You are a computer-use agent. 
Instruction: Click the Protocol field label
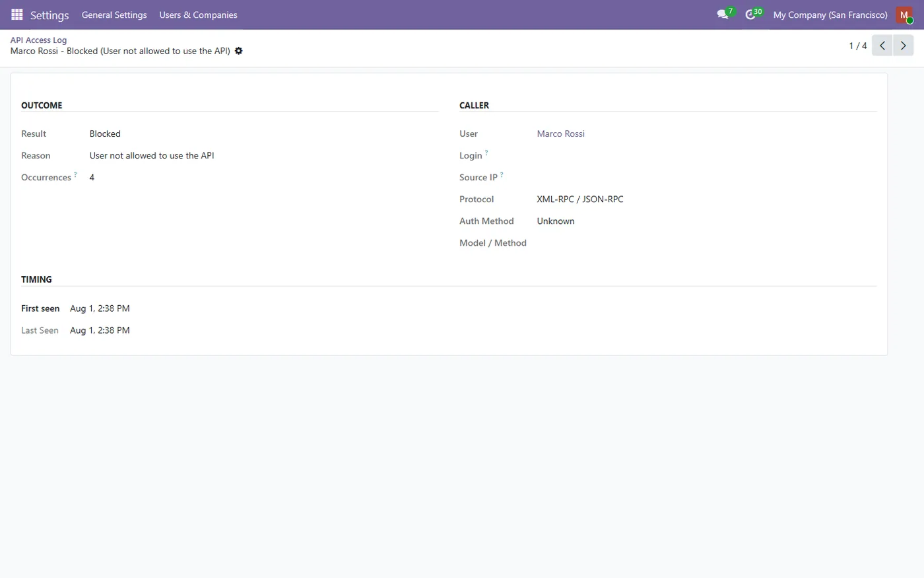tap(477, 199)
